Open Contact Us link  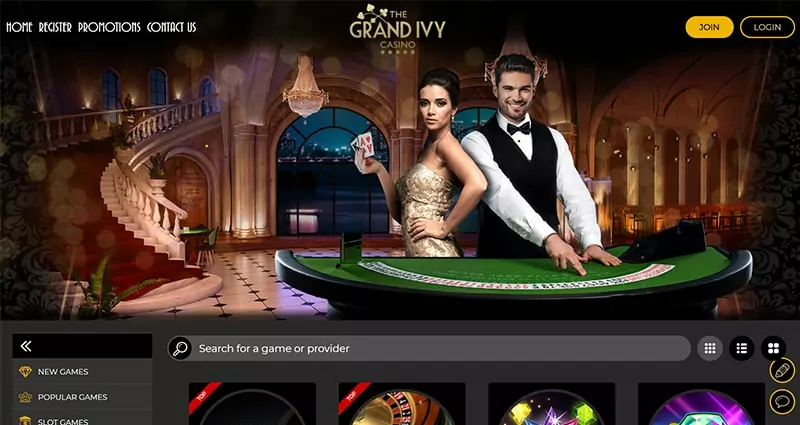(x=171, y=27)
